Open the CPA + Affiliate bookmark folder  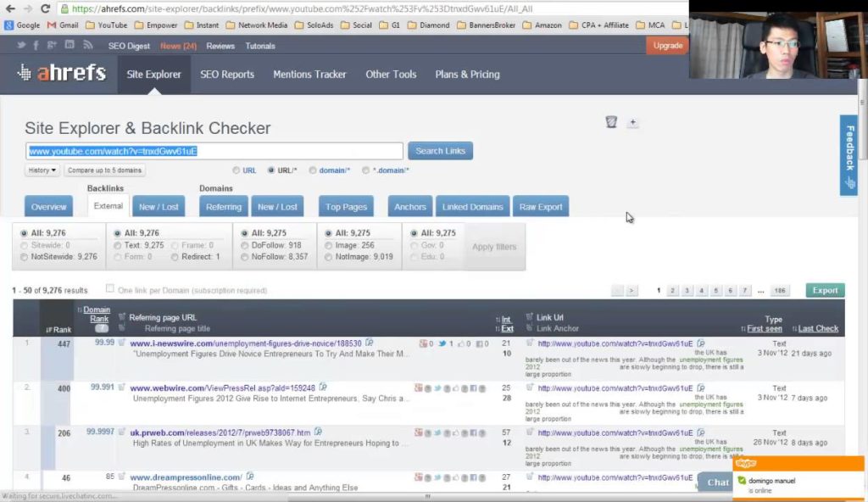pyautogui.click(x=599, y=25)
